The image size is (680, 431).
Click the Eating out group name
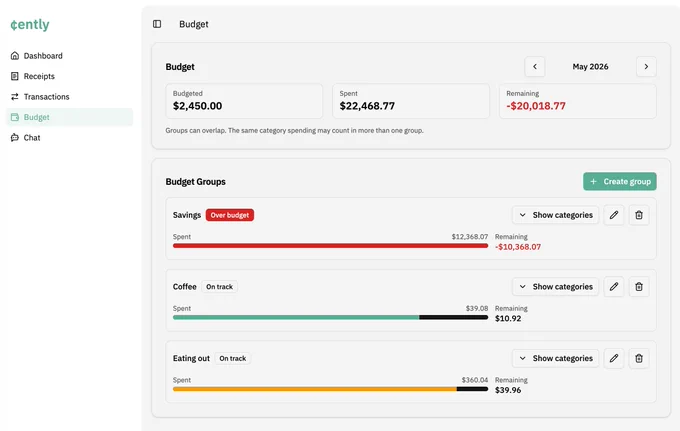click(x=191, y=358)
